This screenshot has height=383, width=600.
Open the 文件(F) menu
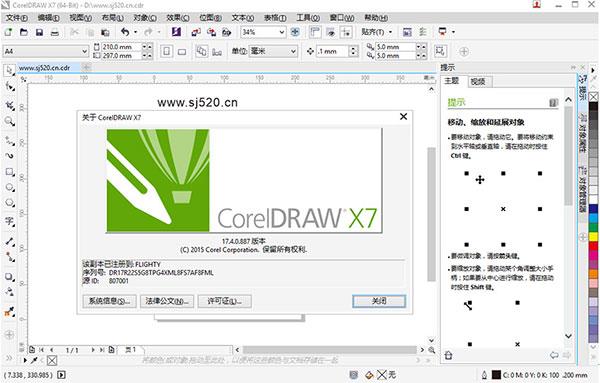pos(17,18)
